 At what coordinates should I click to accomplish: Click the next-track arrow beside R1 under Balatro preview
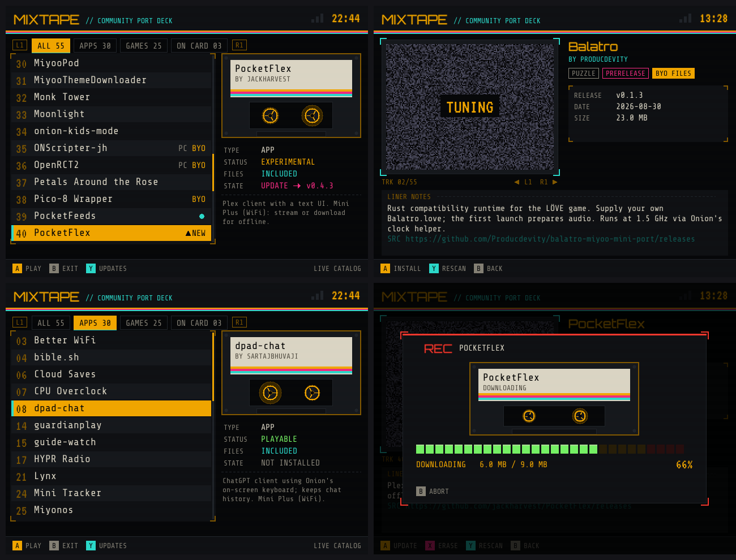[555, 182]
